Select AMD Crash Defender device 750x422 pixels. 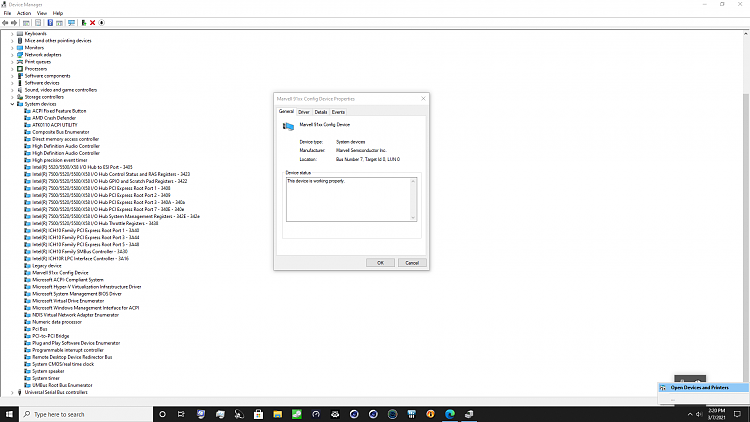tap(54, 118)
